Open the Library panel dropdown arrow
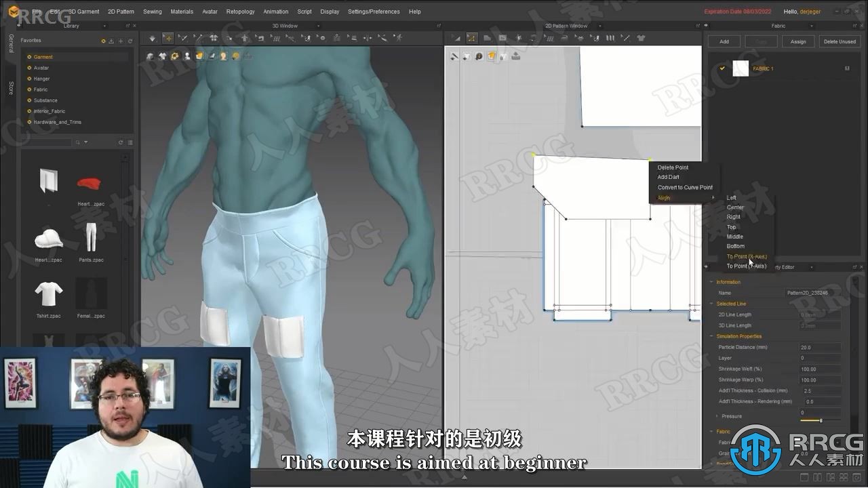The image size is (868, 488). [104, 26]
